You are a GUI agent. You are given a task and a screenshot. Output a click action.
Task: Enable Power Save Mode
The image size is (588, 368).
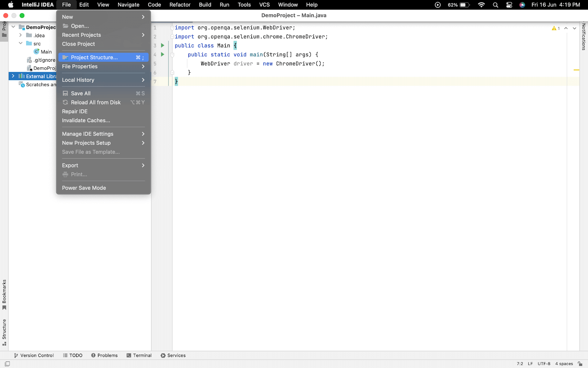pyautogui.click(x=84, y=188)
